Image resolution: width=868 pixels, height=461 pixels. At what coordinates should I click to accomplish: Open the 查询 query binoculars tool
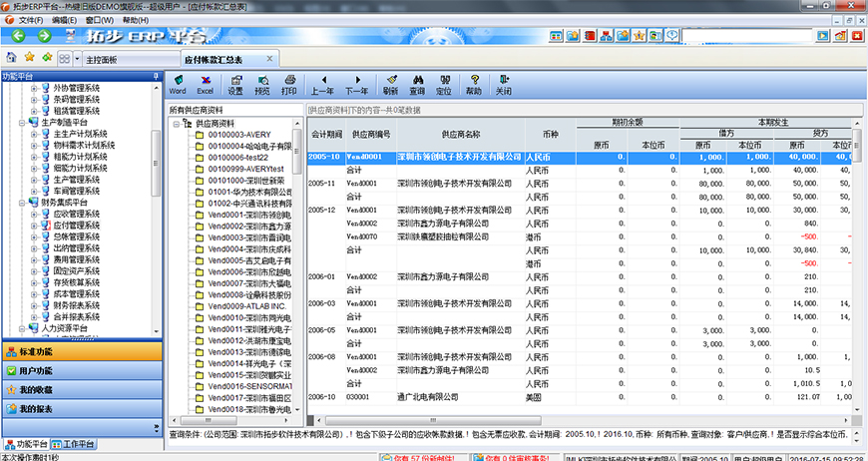pyautogui.click(x=417, y=84)
